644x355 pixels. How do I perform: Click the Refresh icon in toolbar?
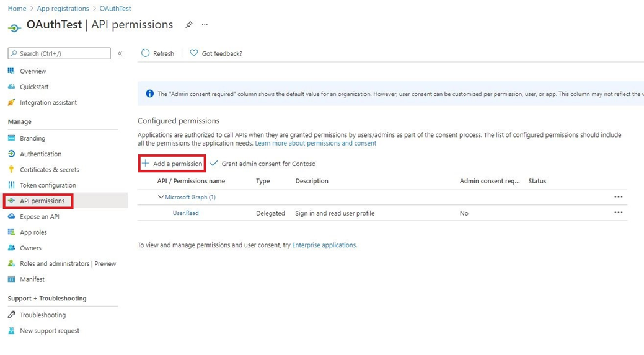pyautogui.click(x=146, y=53)
